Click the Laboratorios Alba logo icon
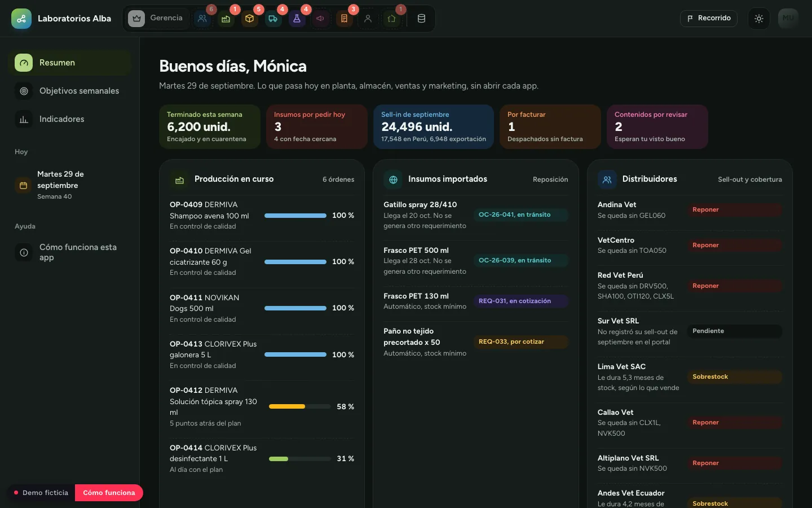The width and height of the screenshot is (812, 508). (21, 19)
